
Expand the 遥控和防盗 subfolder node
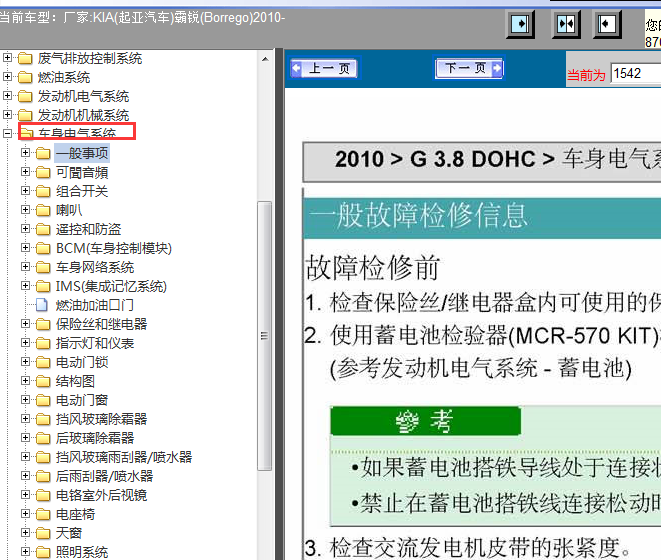(26, 229)
